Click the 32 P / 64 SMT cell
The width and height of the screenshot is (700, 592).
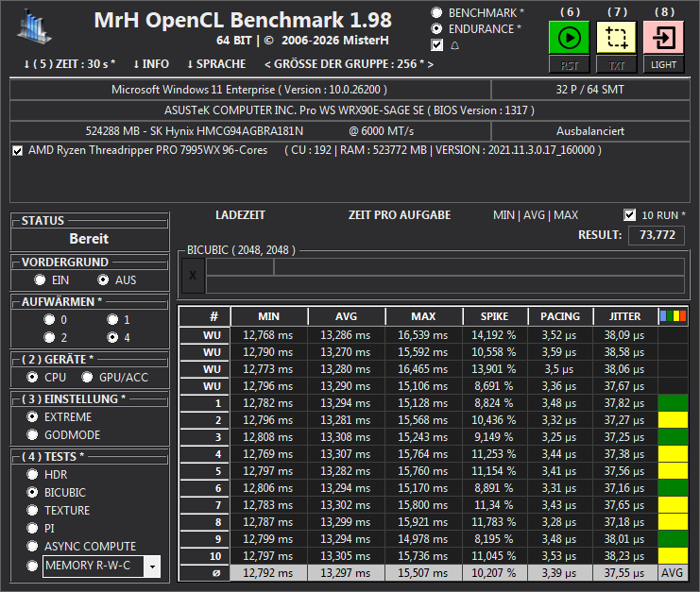590,90
